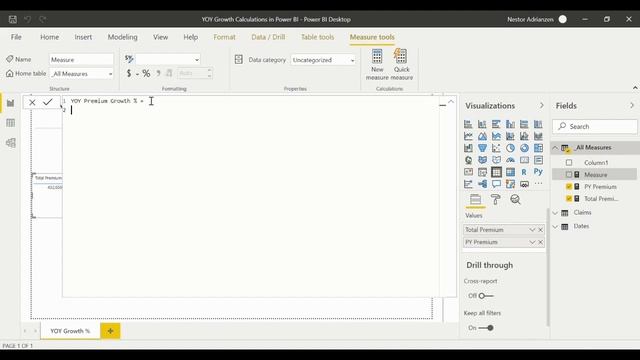Select the Table visualization
This screenshot has width=640, height=360.
coord(496,172)
